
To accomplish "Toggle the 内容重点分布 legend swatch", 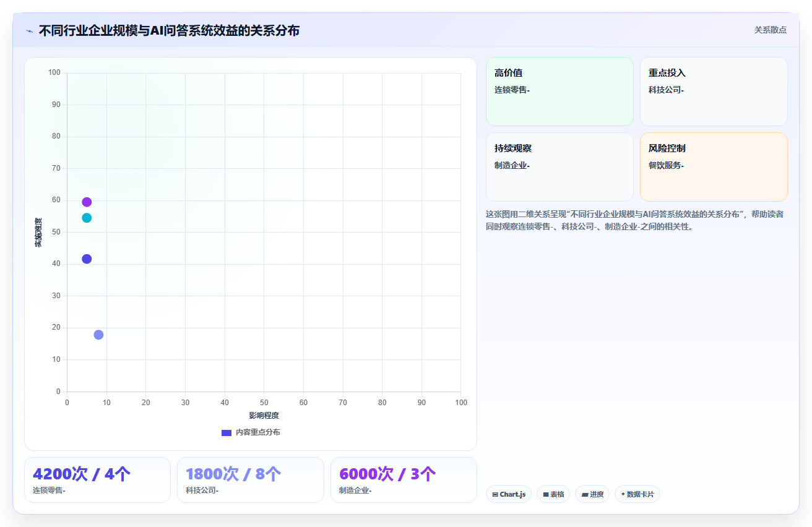I will point(227,432).
